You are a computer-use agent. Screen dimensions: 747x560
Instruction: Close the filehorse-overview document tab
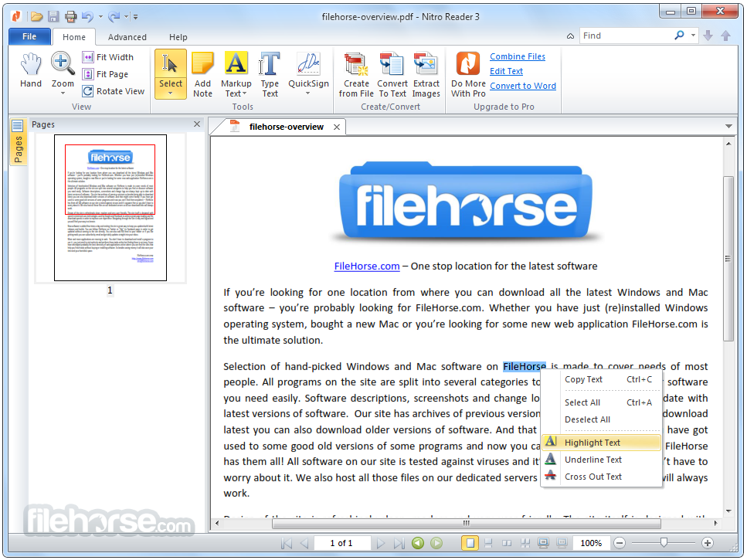coord(337,127)
